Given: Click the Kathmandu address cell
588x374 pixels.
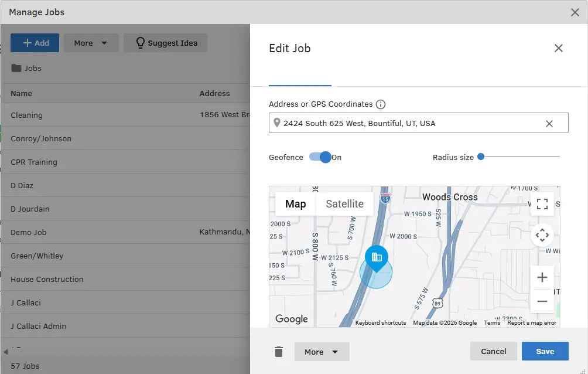Looking at the screenshot, I should 225,232.
